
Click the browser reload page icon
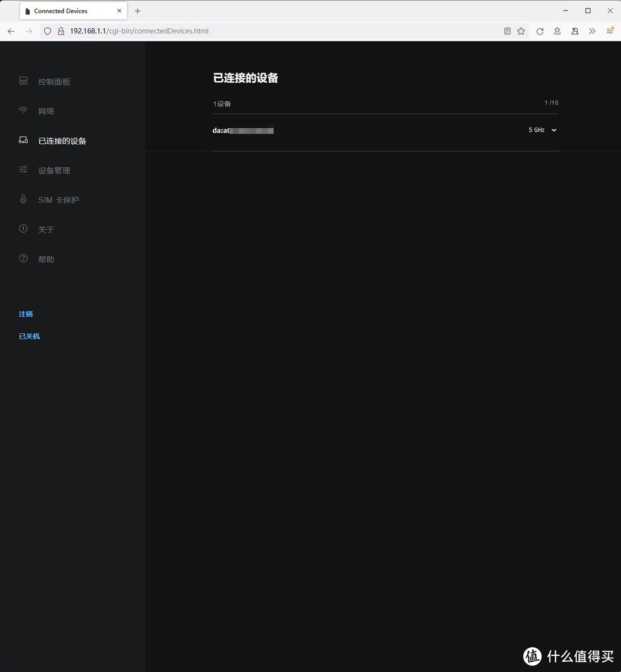coord(539,31)
